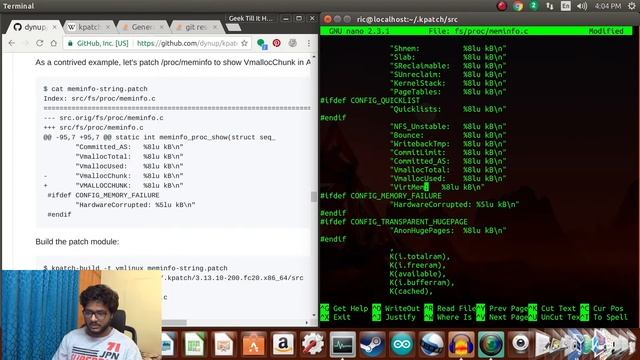Open System Monitor in the dock
The height and width of the screenshot is (360, 640).
click(x=342, y=344)
